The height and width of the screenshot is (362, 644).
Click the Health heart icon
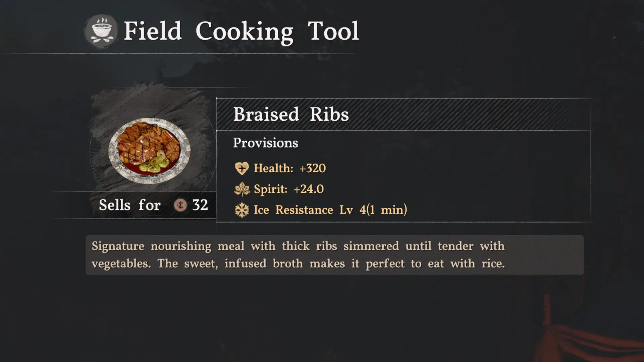241,168
